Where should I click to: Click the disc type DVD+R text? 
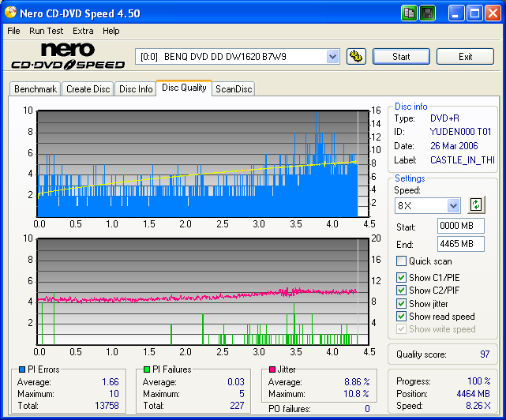(x=444, y=118)
